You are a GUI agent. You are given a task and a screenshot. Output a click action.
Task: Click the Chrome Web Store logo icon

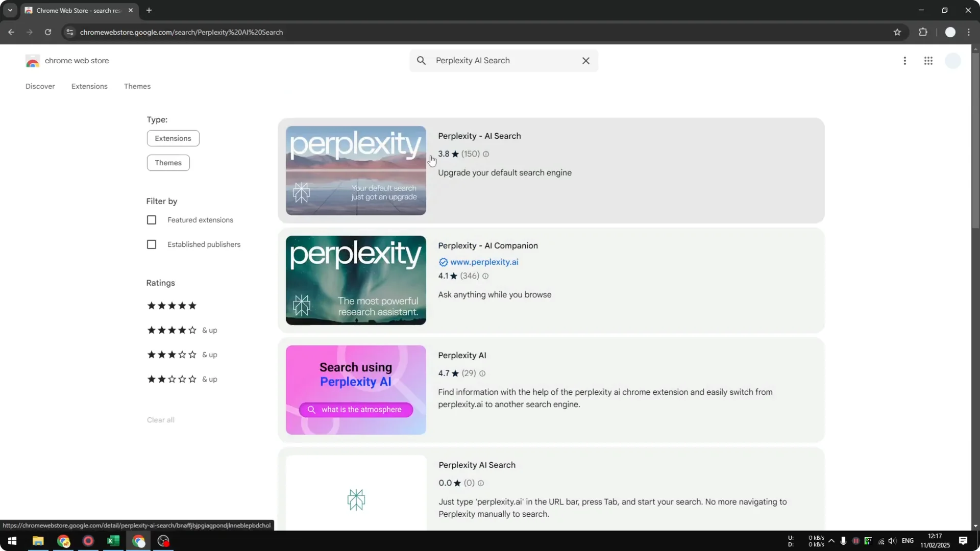(x=33, y=60)
